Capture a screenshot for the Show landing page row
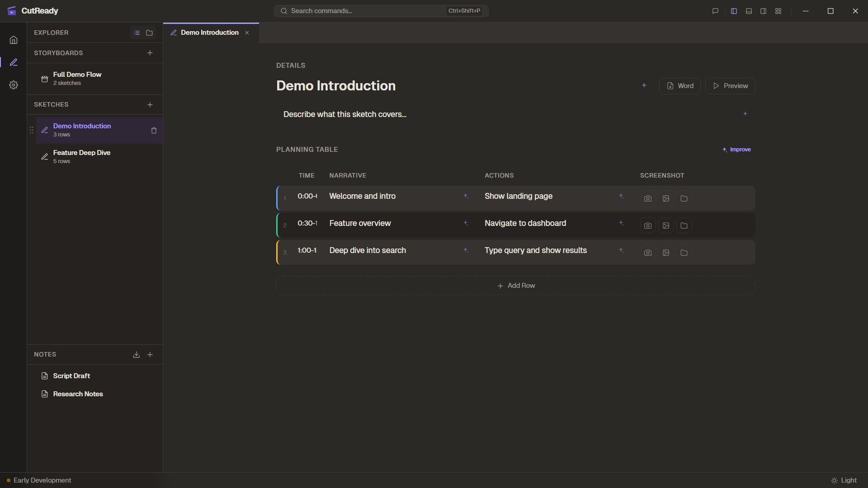 pyautogui.click(x=647, y=198)
